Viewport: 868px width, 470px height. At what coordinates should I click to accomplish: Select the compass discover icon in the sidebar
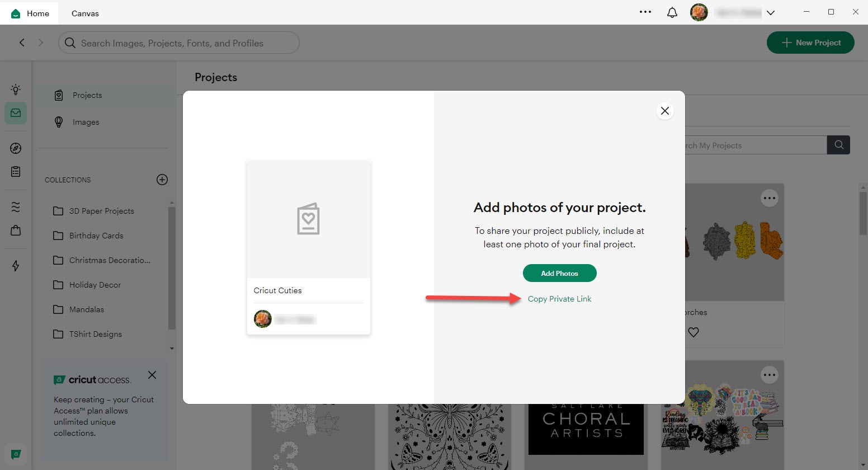(x=15, y=148)
